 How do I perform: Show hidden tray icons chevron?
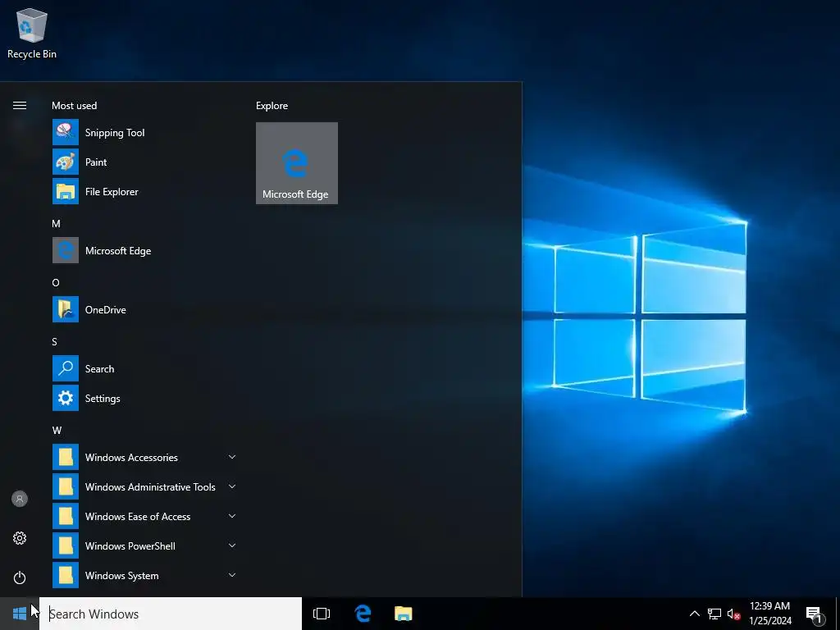[694, 614]
